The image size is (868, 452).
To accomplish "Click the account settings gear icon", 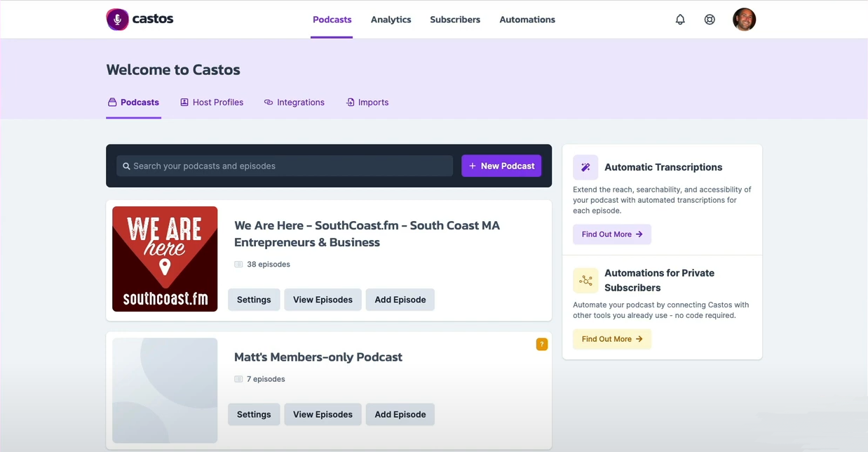I will click(710, 19).
